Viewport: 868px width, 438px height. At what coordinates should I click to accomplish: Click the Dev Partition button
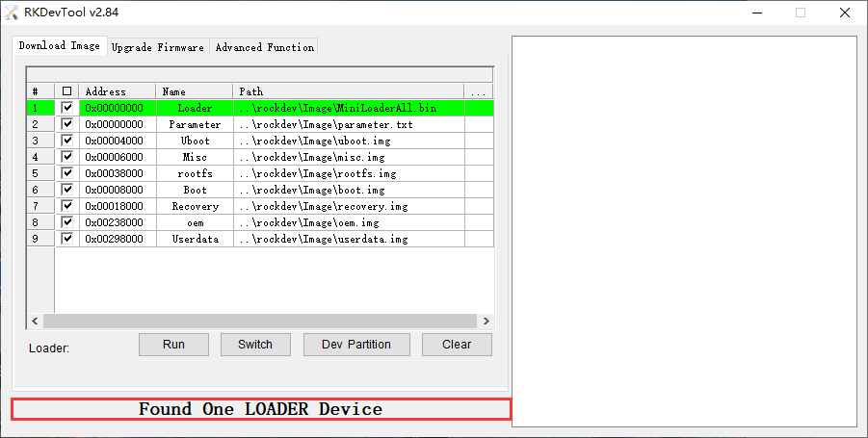tap(356, 345)
